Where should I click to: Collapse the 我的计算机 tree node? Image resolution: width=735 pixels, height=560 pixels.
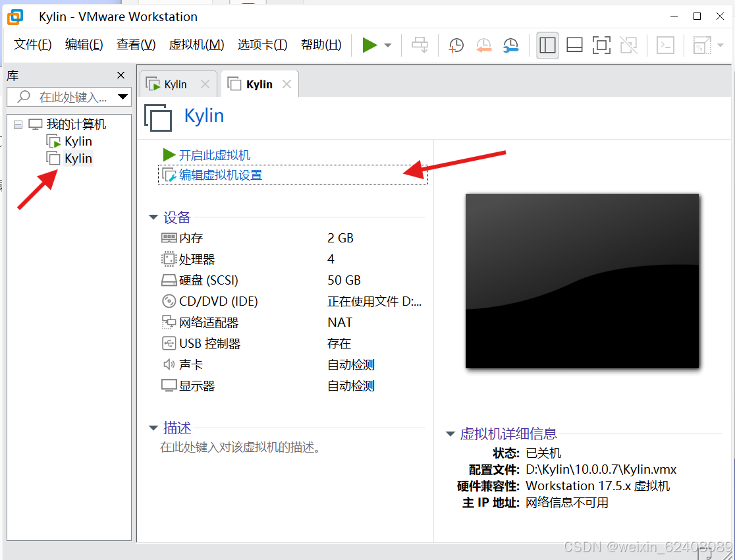click(x=18, y=125)
